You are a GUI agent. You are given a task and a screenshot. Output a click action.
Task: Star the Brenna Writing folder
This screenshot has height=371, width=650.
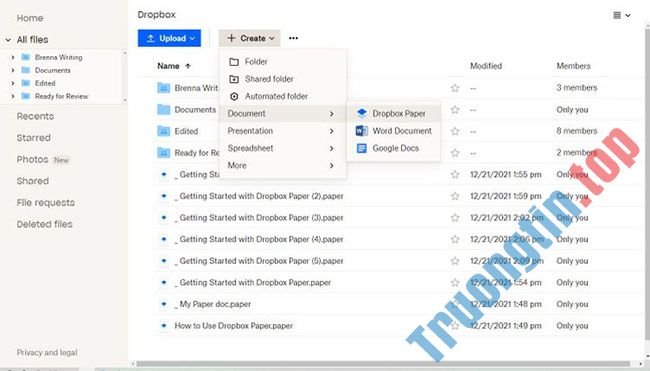pyautogui.click(x=455, y=88)
